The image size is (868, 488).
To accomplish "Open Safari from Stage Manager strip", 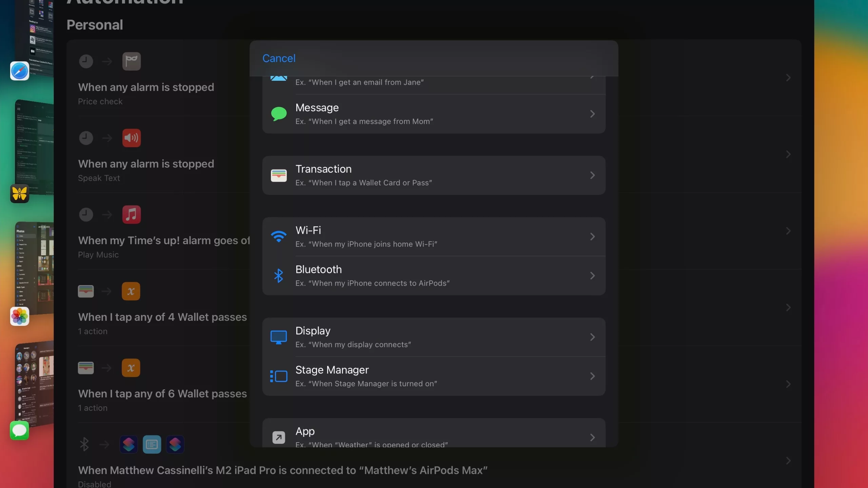I will pos(20,71).
